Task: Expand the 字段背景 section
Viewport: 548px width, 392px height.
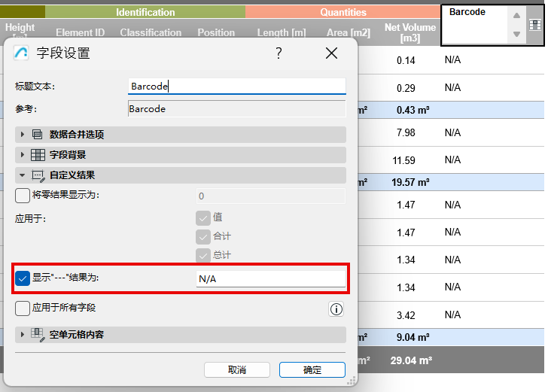Action: 23,155
